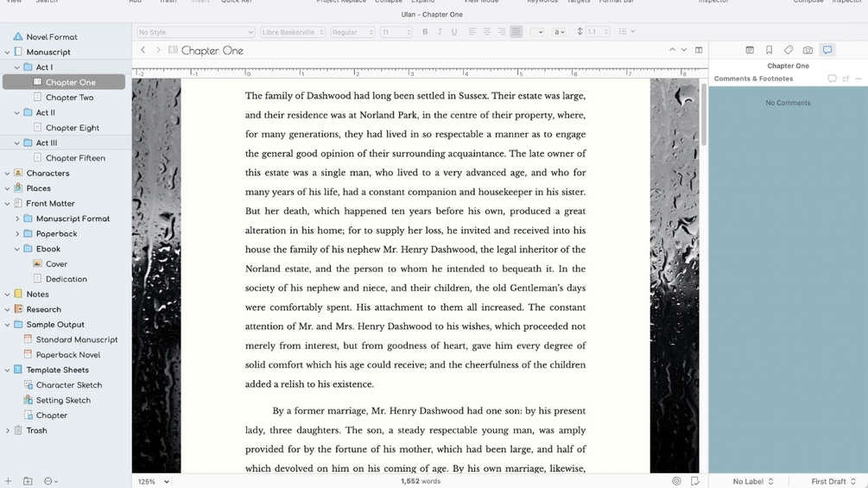Delete selected comment with minus button
The width and height of the screenshot is (868, 488).
click(x=858, y=79)
